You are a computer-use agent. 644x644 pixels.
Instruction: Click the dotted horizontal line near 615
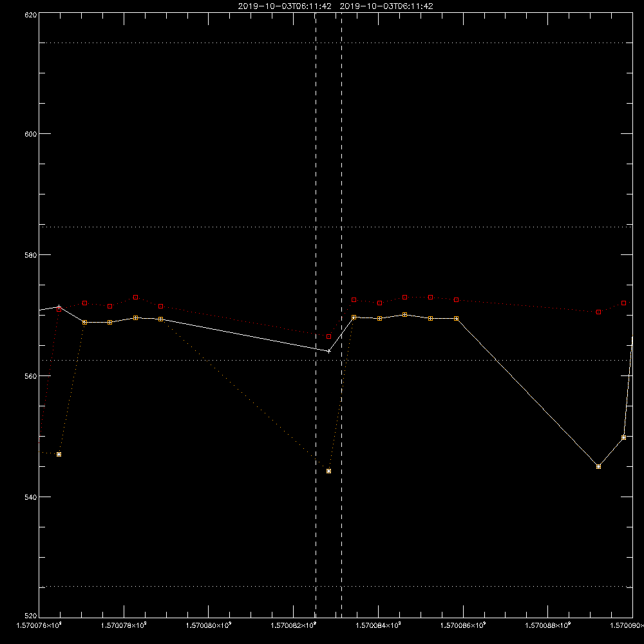click(x=336, y=43)
